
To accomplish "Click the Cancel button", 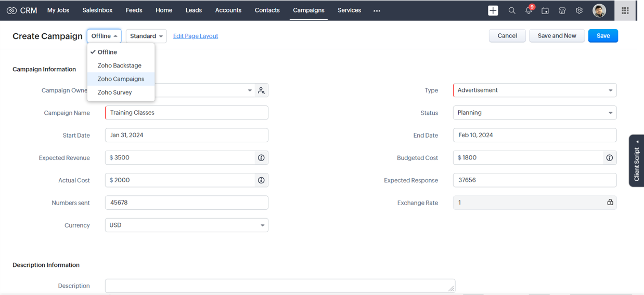I will 507,36.
